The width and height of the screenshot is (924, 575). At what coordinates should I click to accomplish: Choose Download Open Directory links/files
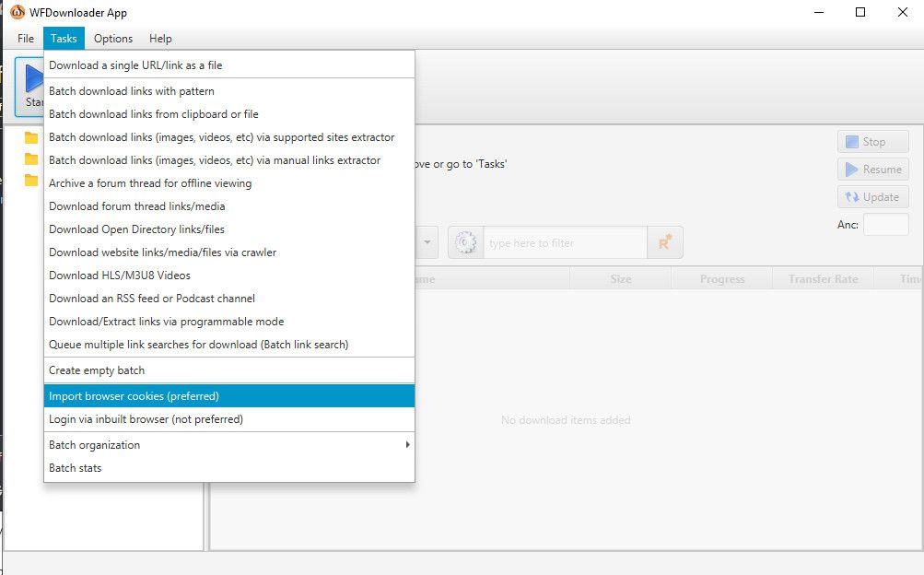pyautogui.click(x=229, y=229)
